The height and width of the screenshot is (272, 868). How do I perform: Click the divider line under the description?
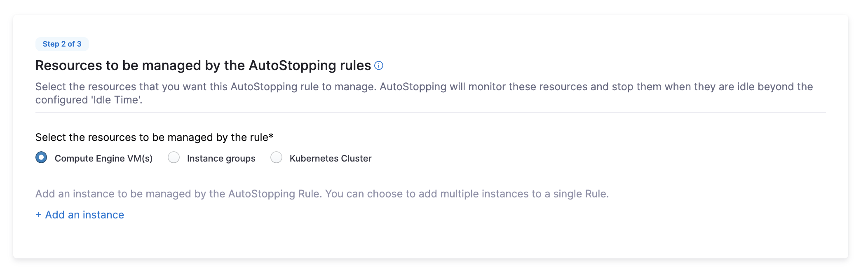pyautogui.click(x=430, y=113)
